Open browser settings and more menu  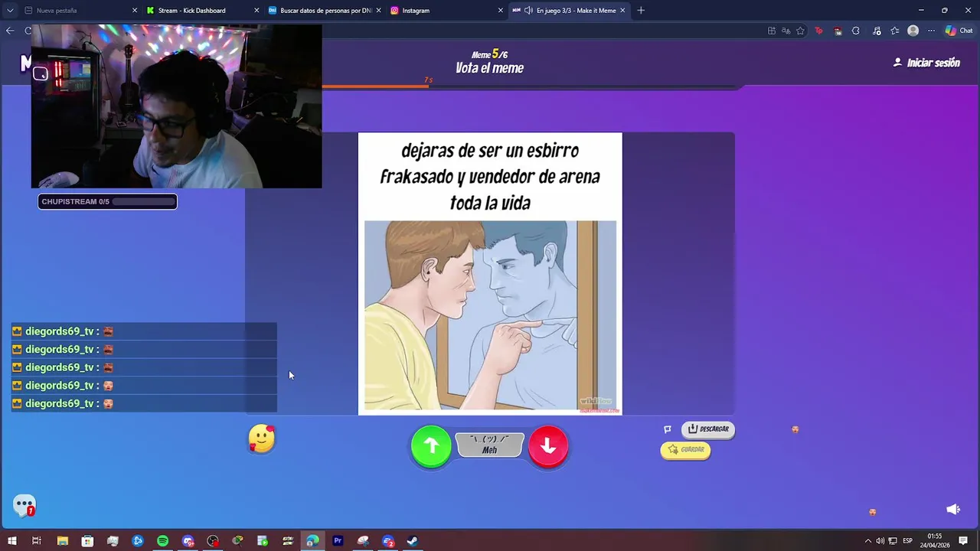(x=932, y=31)
